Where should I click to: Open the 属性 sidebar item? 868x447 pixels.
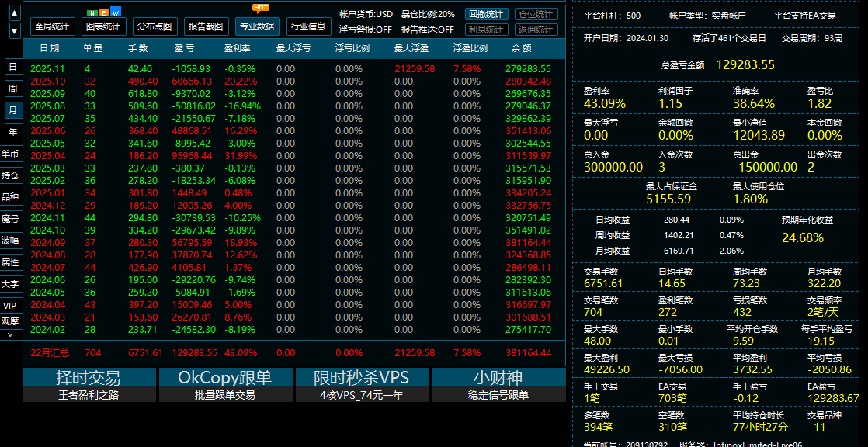10,262
